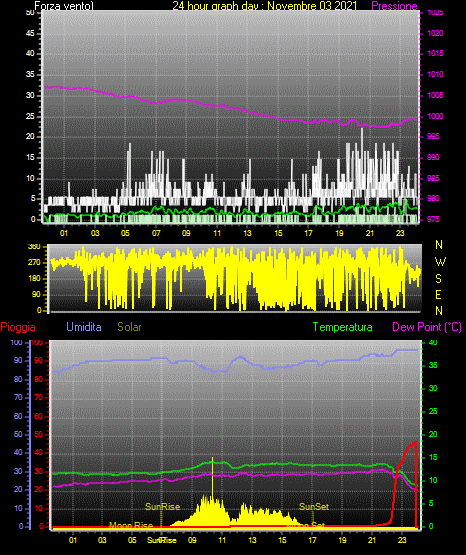The height and width of the screenshot is (555, 466).
Task: Select the pressure axis value 1010
Action: click(435, 74)
